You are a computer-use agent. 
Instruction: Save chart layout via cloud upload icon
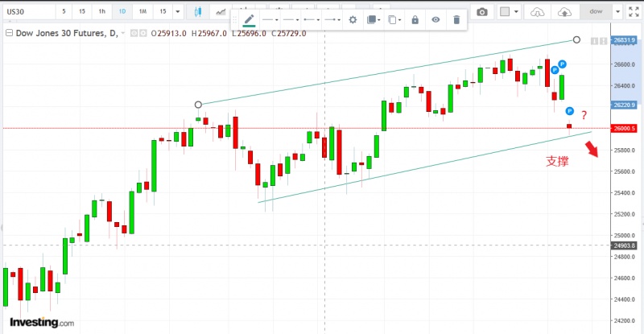[x=563, y=12]
